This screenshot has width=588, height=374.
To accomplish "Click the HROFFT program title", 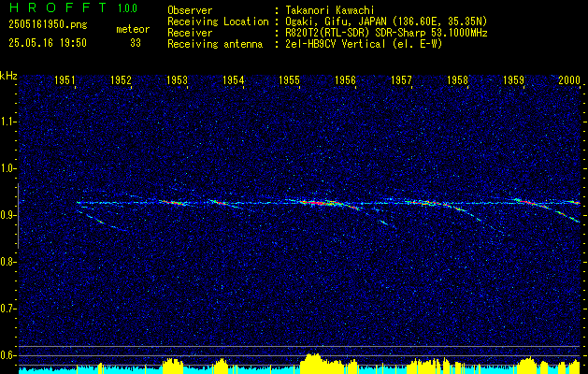I will (58, 7).
